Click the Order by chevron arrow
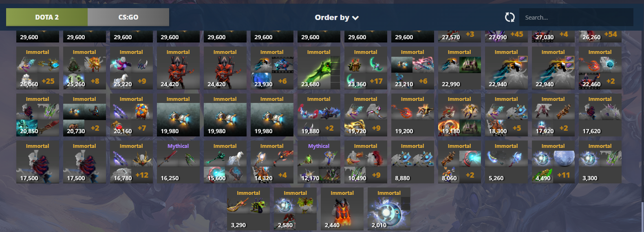This screenshot has width=644, height=232. pos(355,18)
